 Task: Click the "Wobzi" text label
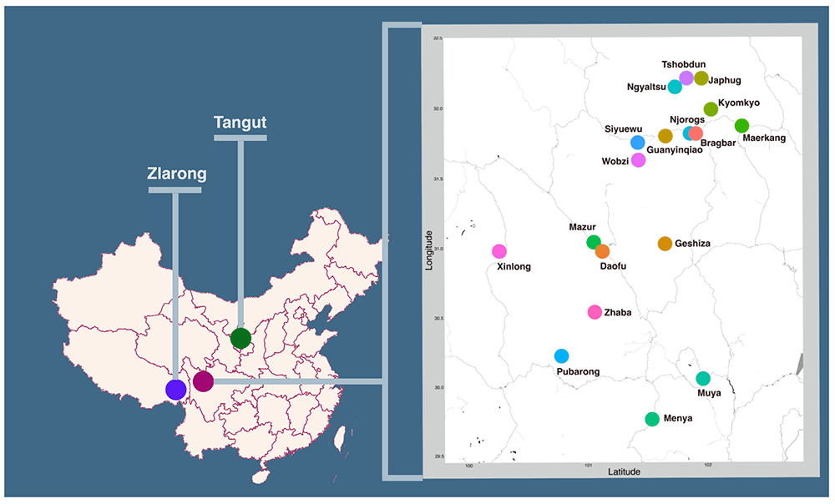click(615, 161)
